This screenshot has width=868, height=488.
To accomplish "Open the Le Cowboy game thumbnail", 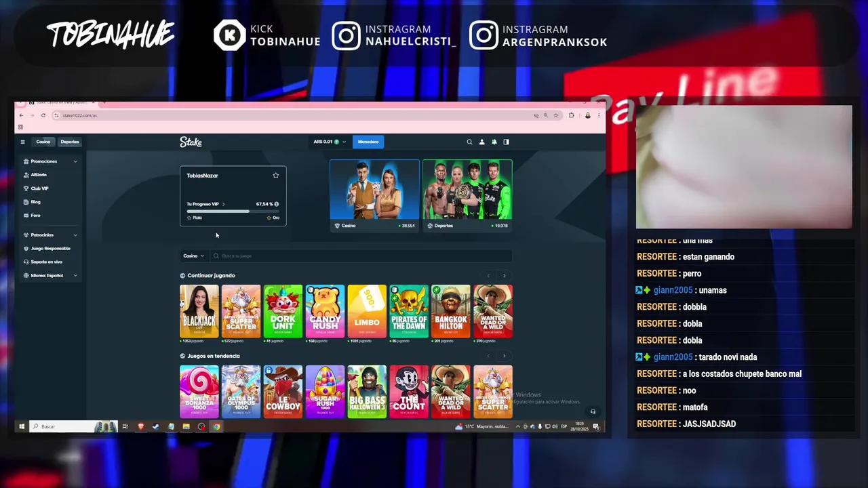I will (283, 391).
